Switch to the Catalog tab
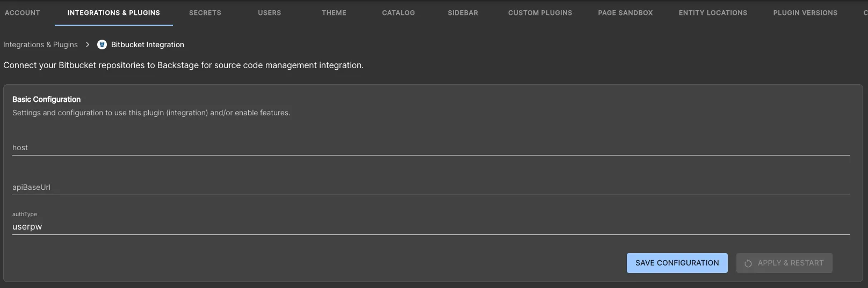 pos(399,12)
